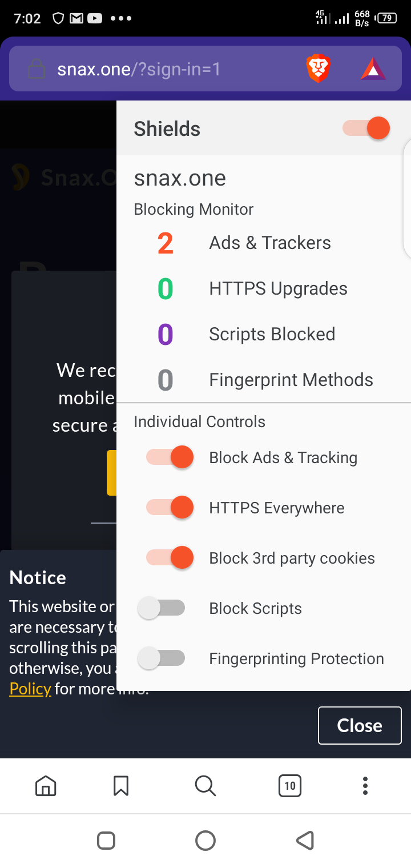
Task: Go to the browser Home icon
Action: pos(46,786)
